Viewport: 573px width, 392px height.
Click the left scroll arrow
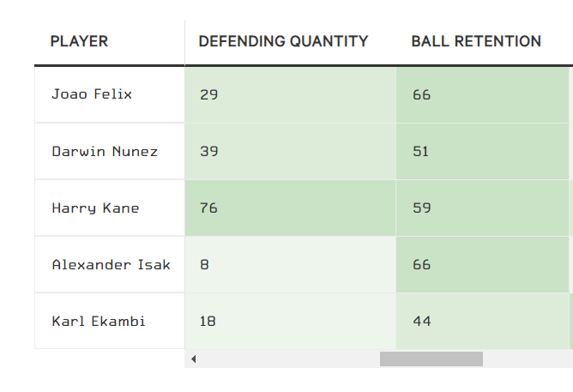194,359
